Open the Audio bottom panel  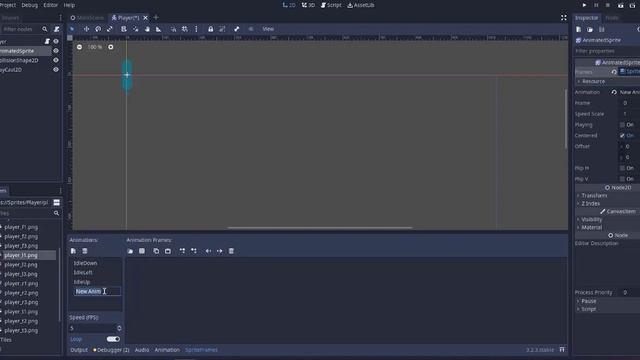point(142,350)
